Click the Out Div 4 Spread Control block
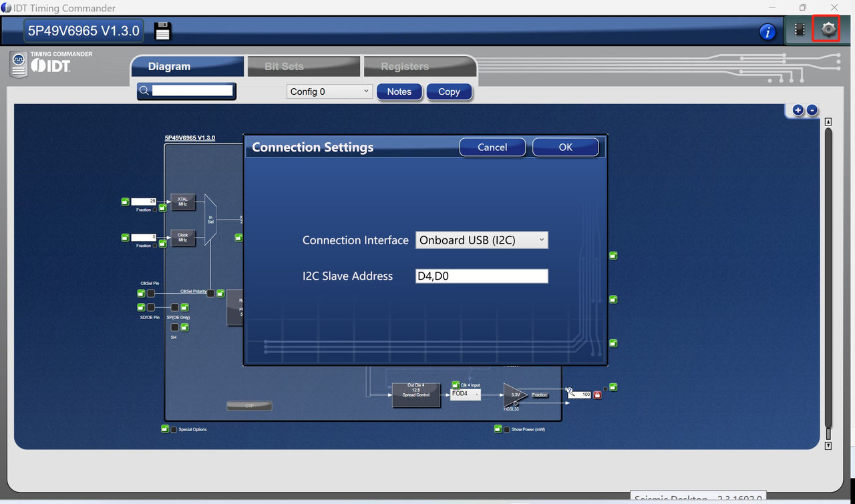This screenshot has height=504, width=855. [416, 394]
